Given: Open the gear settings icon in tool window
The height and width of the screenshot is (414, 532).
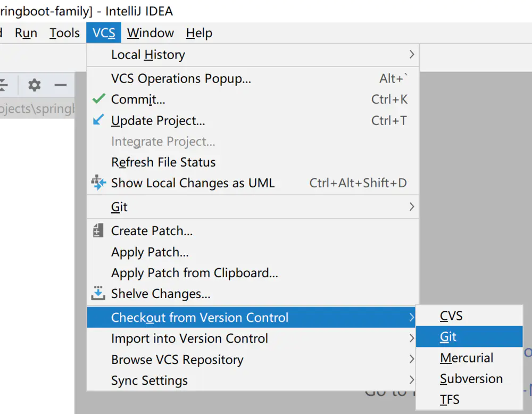Looking at the screenshot, I should coord(34,85).
